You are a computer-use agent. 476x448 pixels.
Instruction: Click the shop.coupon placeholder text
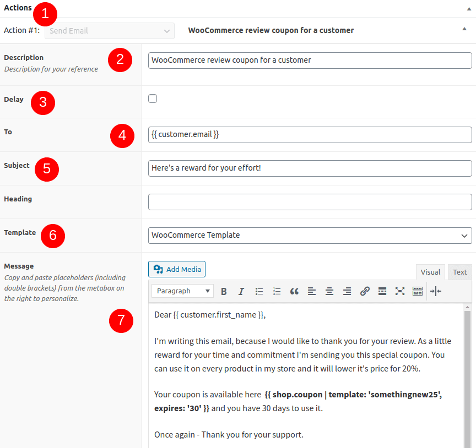tap(298, 401)
